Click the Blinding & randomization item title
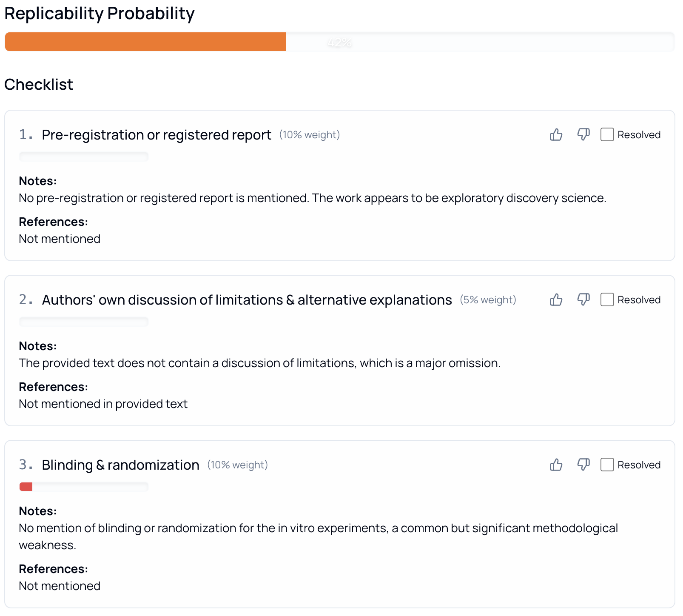 point(120,465)
